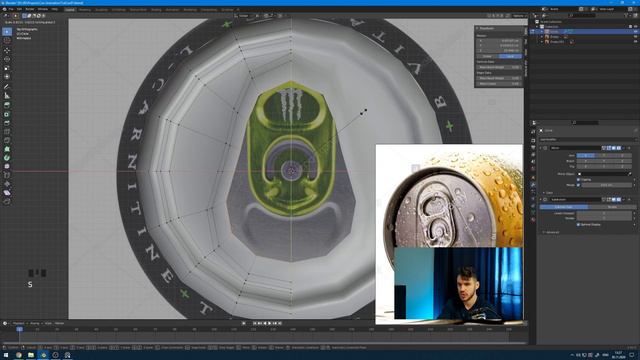The width and height of the screenshot is (640, 360).
Task: Select the Scale tool in the toolbar
Action: 7,68
